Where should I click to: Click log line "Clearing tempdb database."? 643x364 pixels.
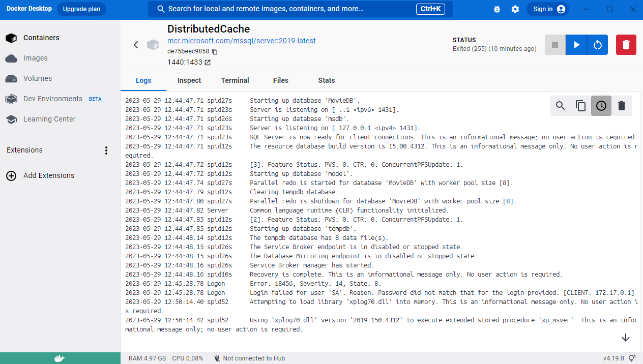pos(294,192)
